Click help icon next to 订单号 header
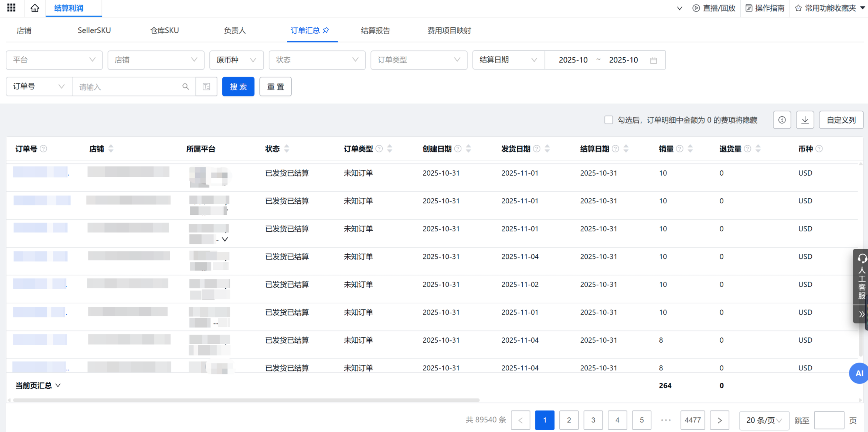 coord(44,149)
